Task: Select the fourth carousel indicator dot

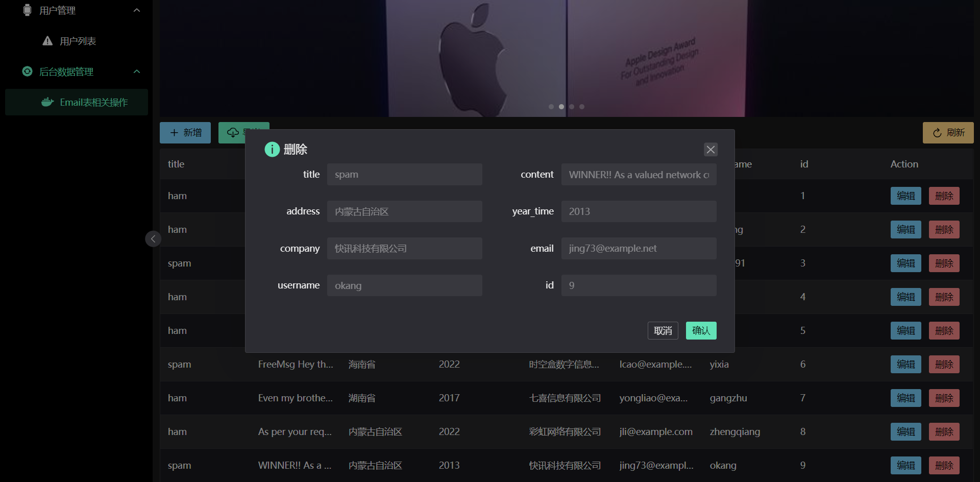Action: (582, 107)
